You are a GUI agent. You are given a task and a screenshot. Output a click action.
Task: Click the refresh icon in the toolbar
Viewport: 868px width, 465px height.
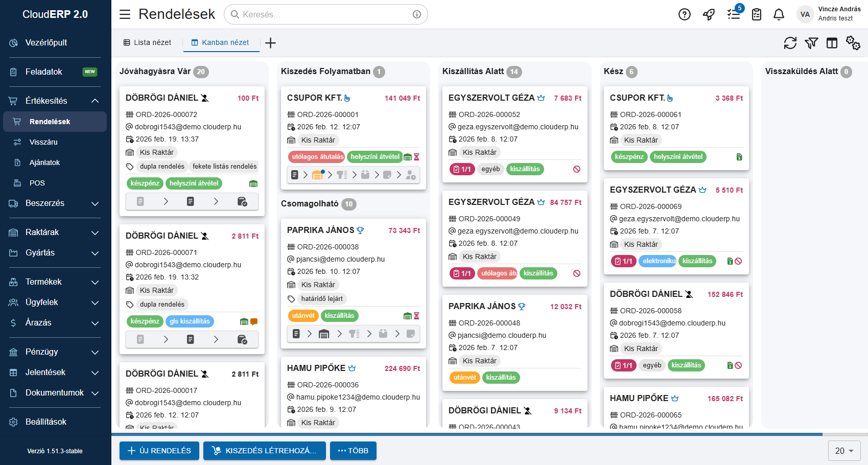coord(790,43)
